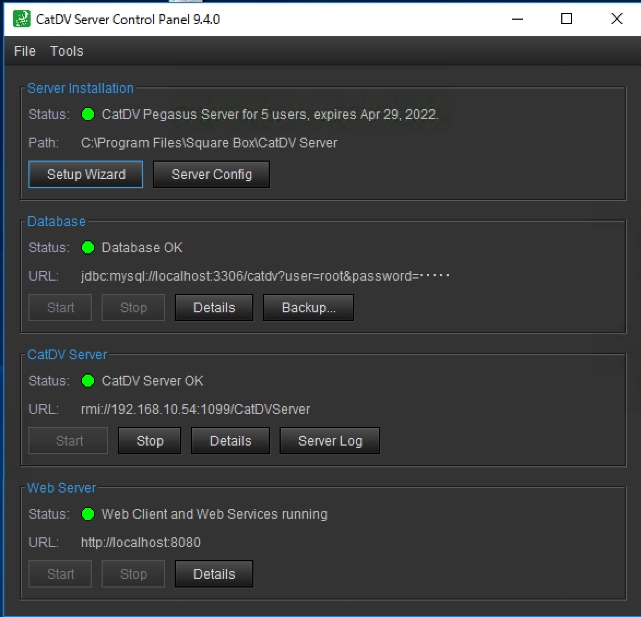The image size is (641, 617).
Task: Click the Database OK green status light
Action: coord(88,247)
